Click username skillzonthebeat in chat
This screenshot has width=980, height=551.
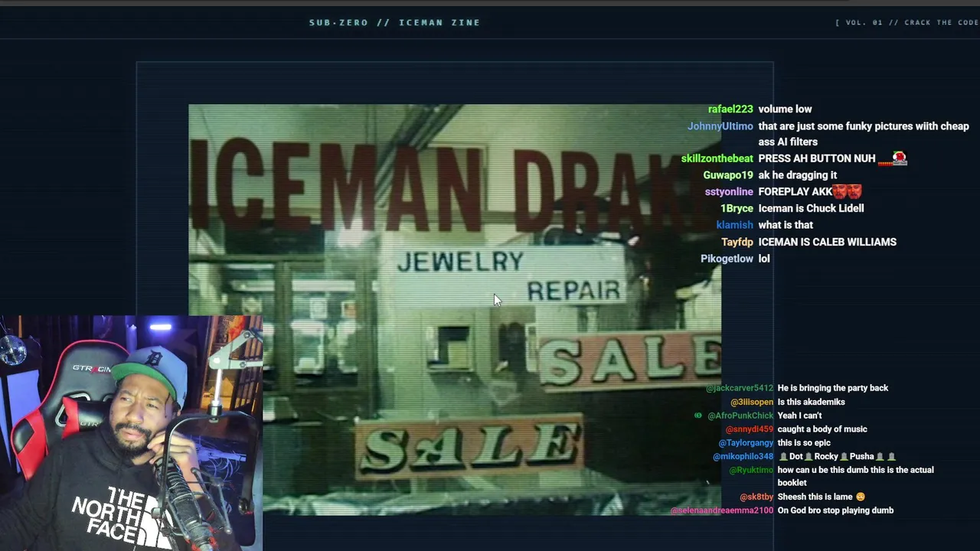(x=717, y=158)
